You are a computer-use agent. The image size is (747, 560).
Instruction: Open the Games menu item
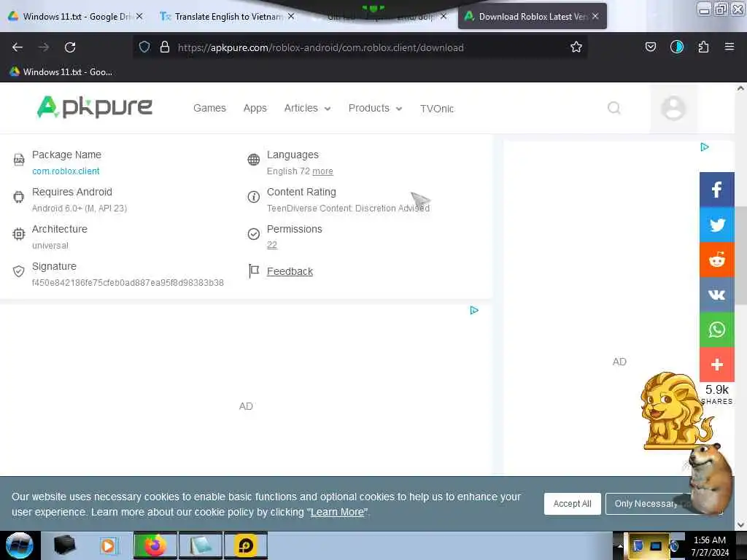coord(209,108)
